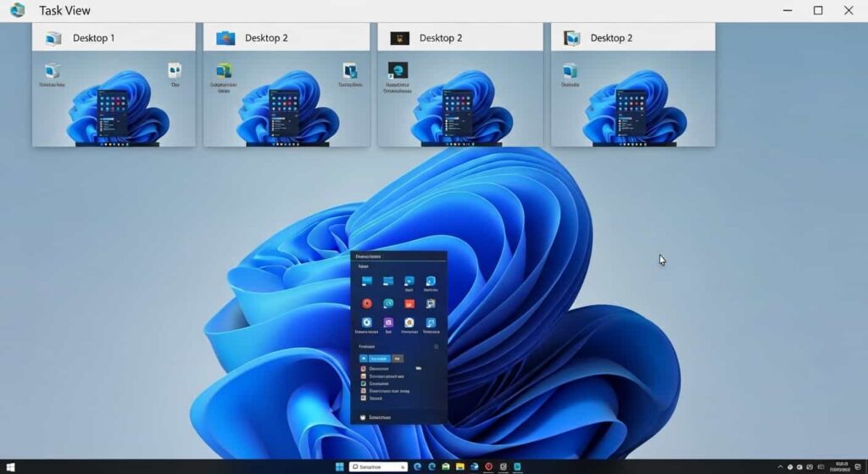Launch the red circular app in taskbar
Viewport: 868px width, 474px height.
point(488,466)
